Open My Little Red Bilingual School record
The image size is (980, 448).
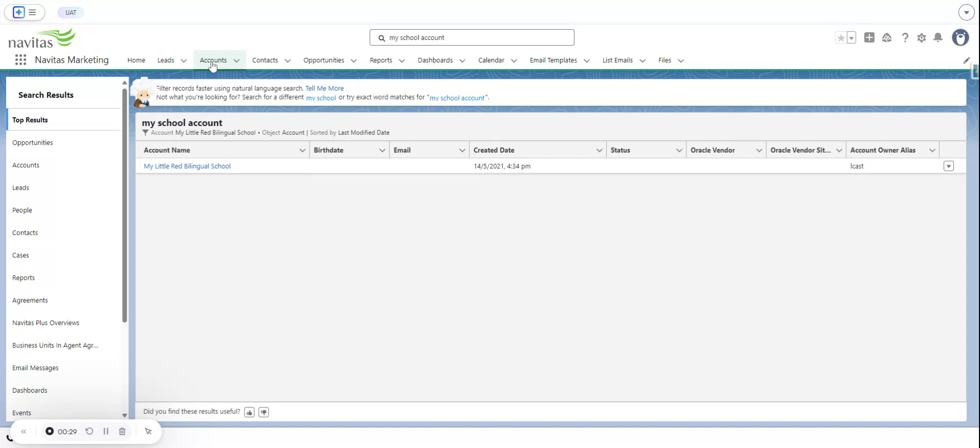coord(187,166)
